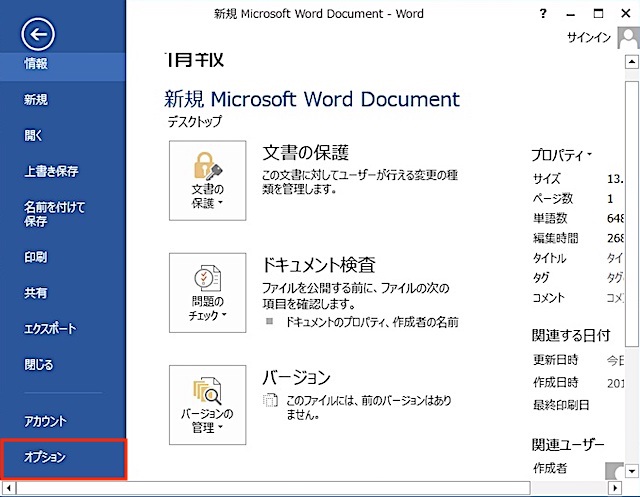Click the vertical scrollbar thumb
Screen dimensions: 640x497
[632, 214]
